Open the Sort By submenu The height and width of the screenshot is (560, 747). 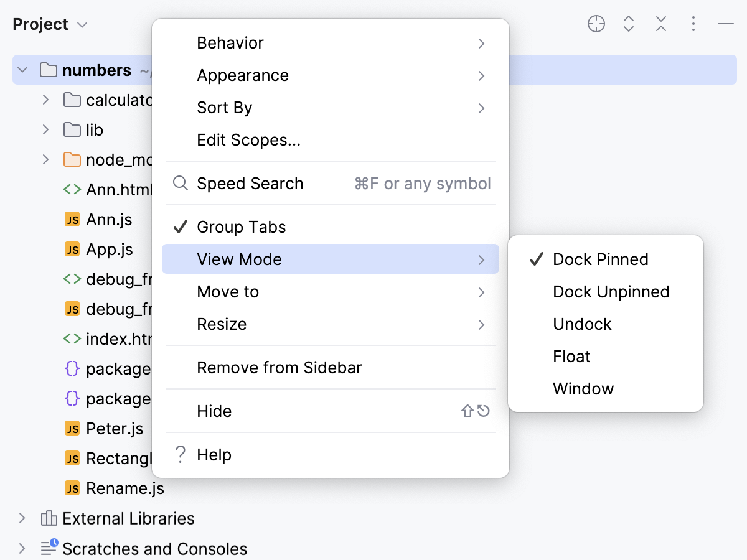(x=224, y=107)
